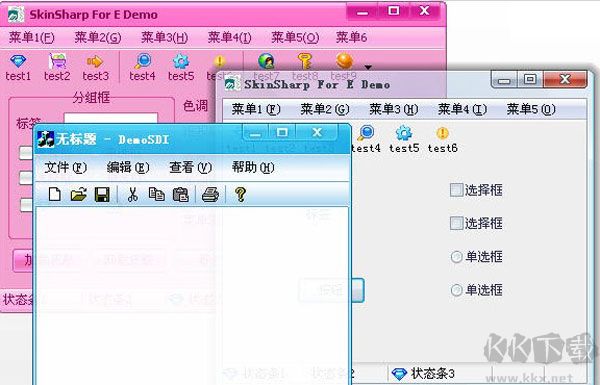The height and width of the screenshot is (385, 600).
Task: Maximize the DemoSDI window
Action: 282,133
